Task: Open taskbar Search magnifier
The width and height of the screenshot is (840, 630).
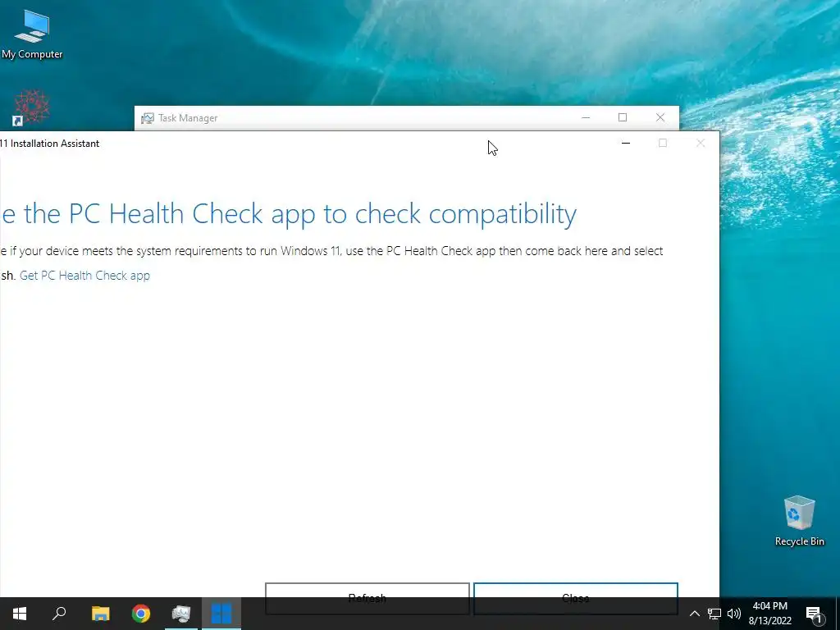Action: [59, 614]
